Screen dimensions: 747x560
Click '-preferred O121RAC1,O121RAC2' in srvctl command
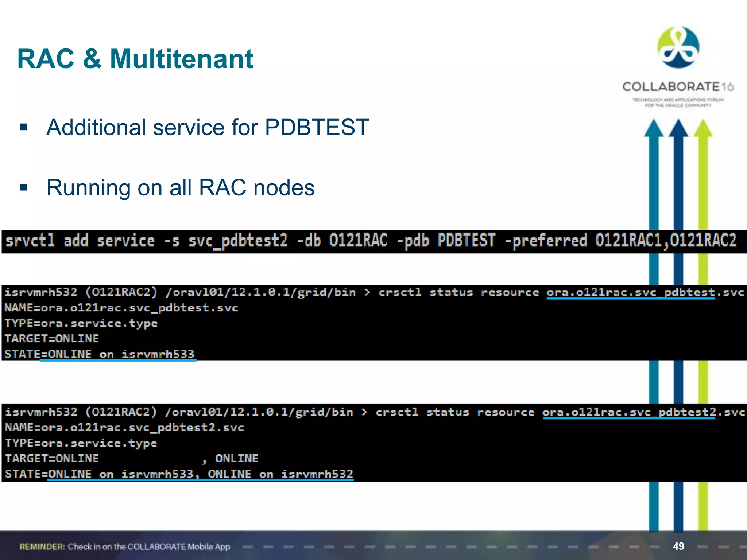click(620, 241)
